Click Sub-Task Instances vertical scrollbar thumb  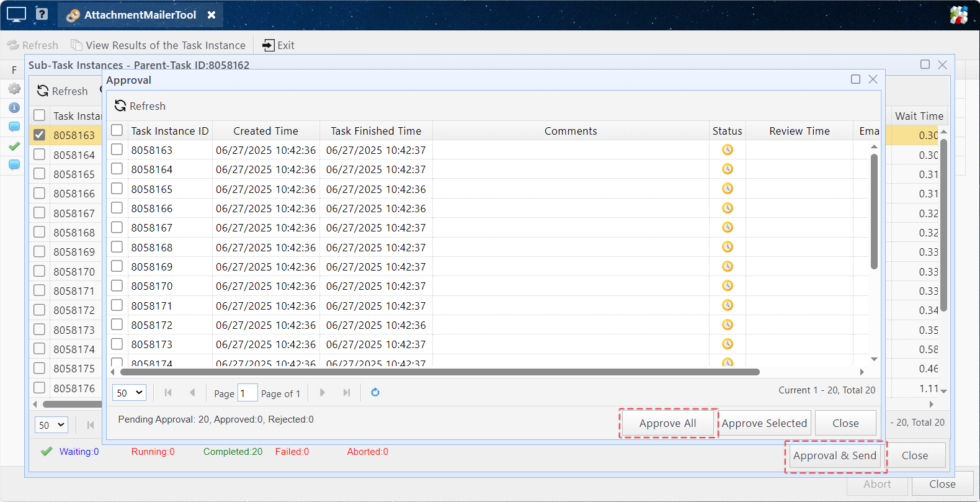943,225
